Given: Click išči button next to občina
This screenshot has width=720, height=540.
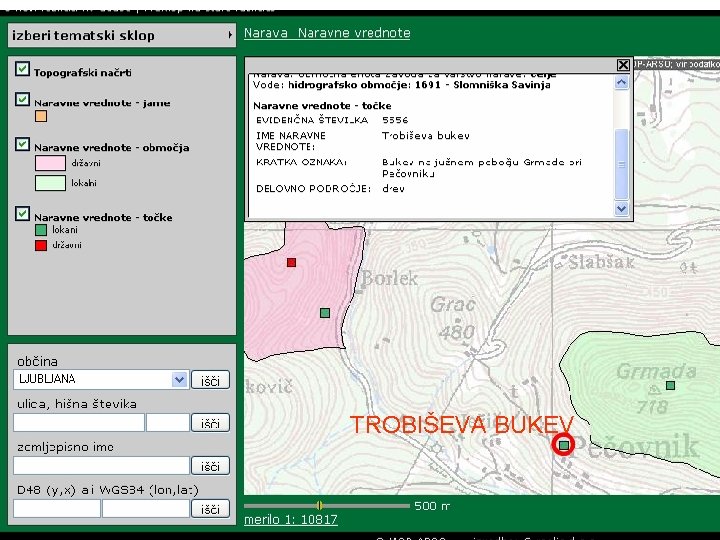Looking at the screenshot, I should tap(210, 380).
